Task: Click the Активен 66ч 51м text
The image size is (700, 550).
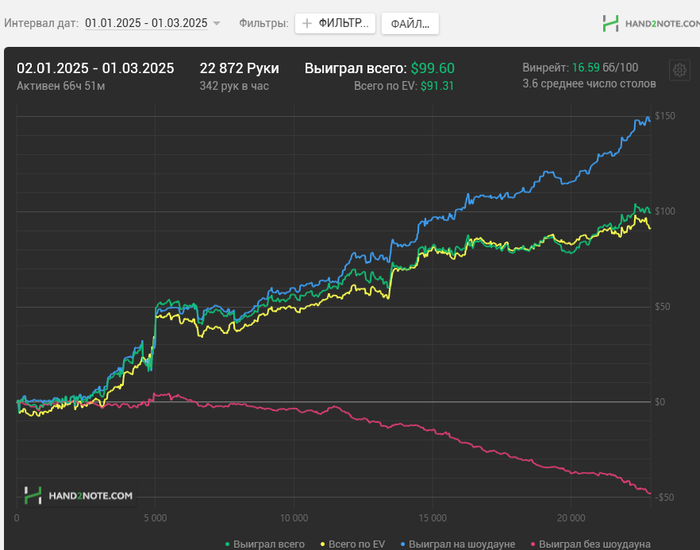Action: 61,86
